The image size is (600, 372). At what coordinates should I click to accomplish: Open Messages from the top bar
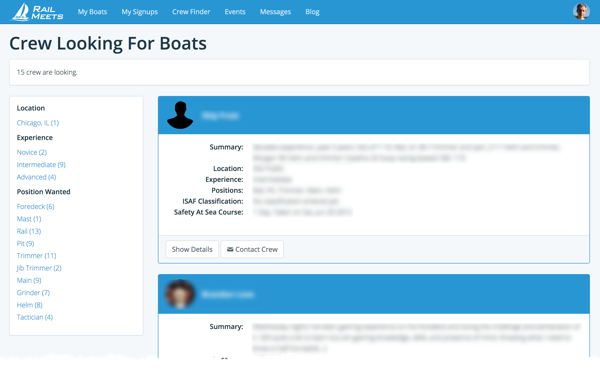(275, 12)
